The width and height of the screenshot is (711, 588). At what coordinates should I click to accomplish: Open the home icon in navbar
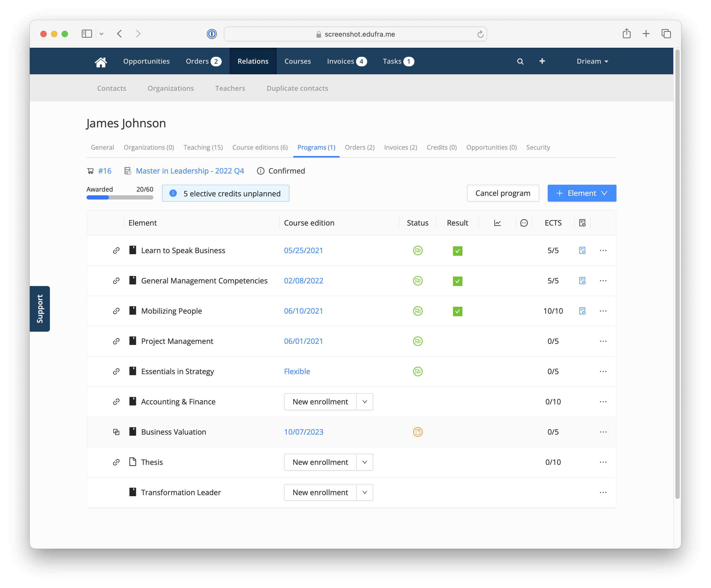pyautogui.click(x=101, y=62)
